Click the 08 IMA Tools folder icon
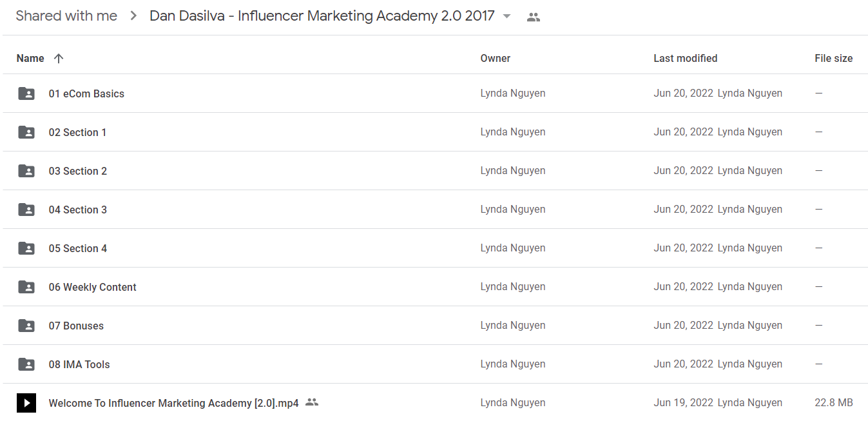 point(26,364)
